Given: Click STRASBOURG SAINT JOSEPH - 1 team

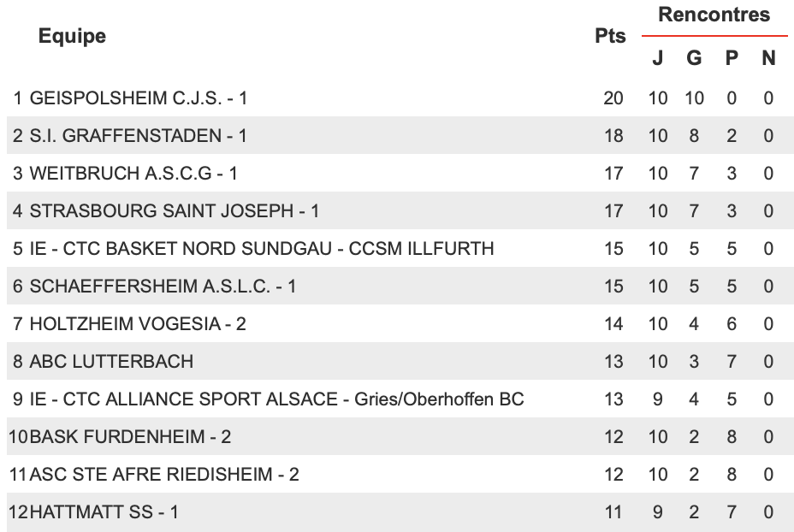Looking at the screenshot, I should click(175, 210).
